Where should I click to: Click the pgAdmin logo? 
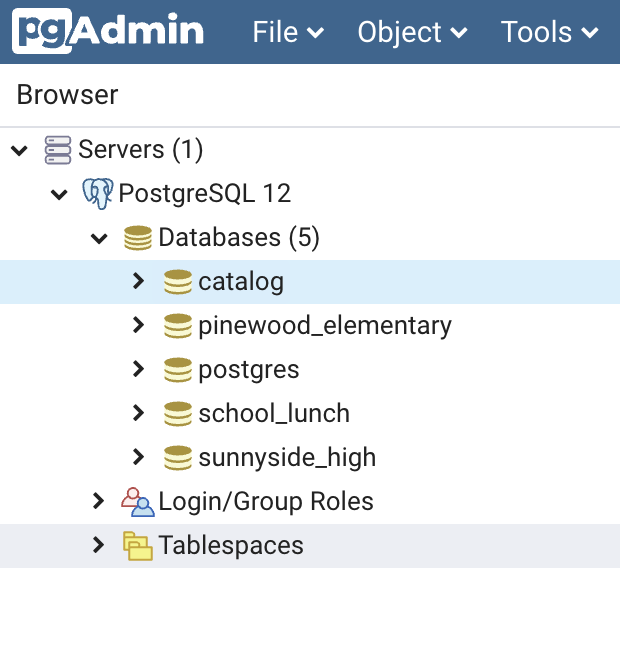point(108,31)
